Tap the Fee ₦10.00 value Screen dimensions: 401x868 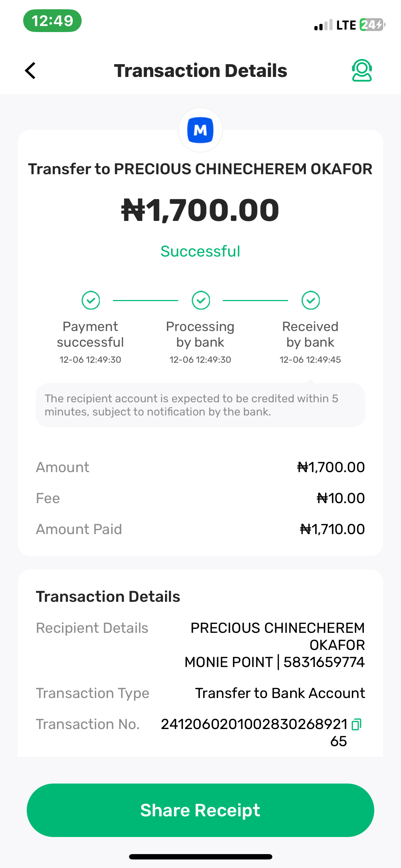click(340, 498)
